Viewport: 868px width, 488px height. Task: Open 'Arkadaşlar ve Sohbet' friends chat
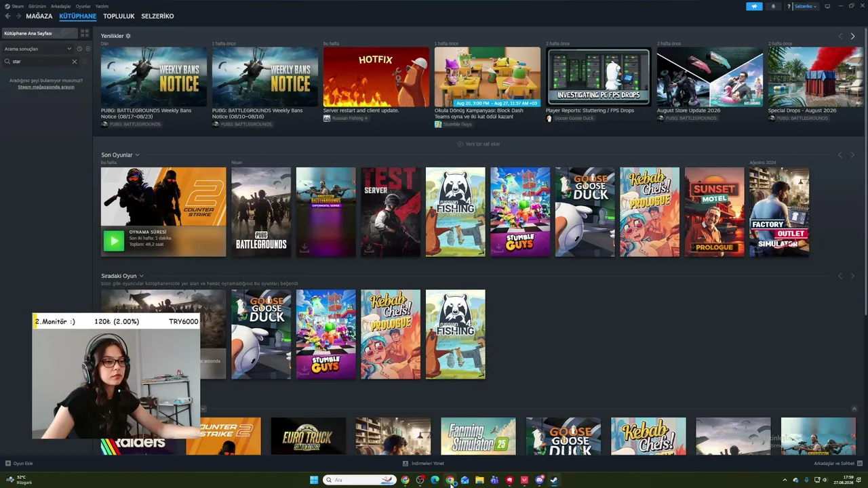pos(838,464)
